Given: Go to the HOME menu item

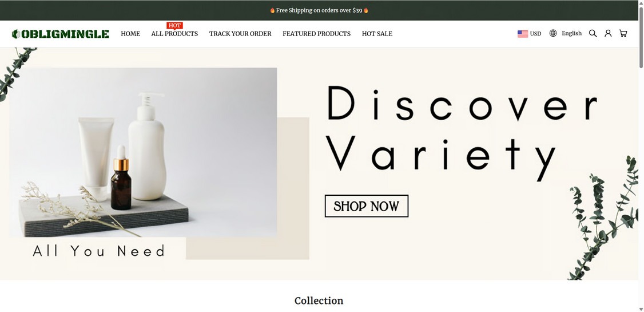Looking at the screenshot, I should point(130,34).
